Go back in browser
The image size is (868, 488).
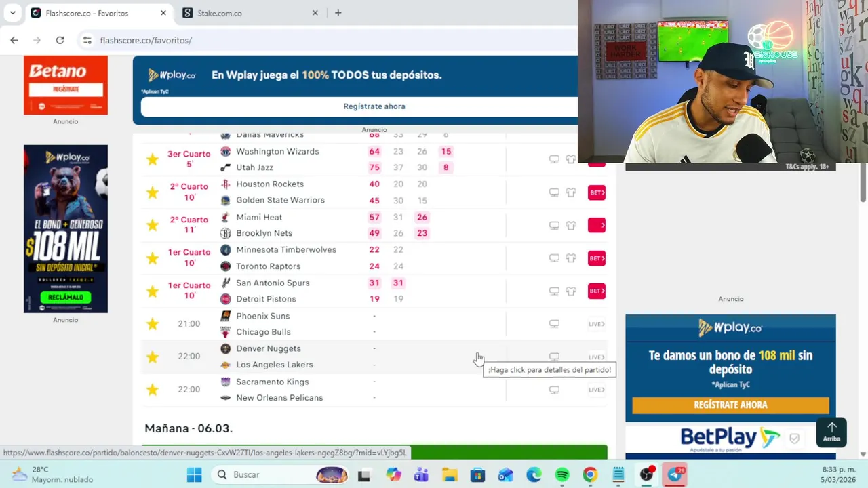pos(14,40)
